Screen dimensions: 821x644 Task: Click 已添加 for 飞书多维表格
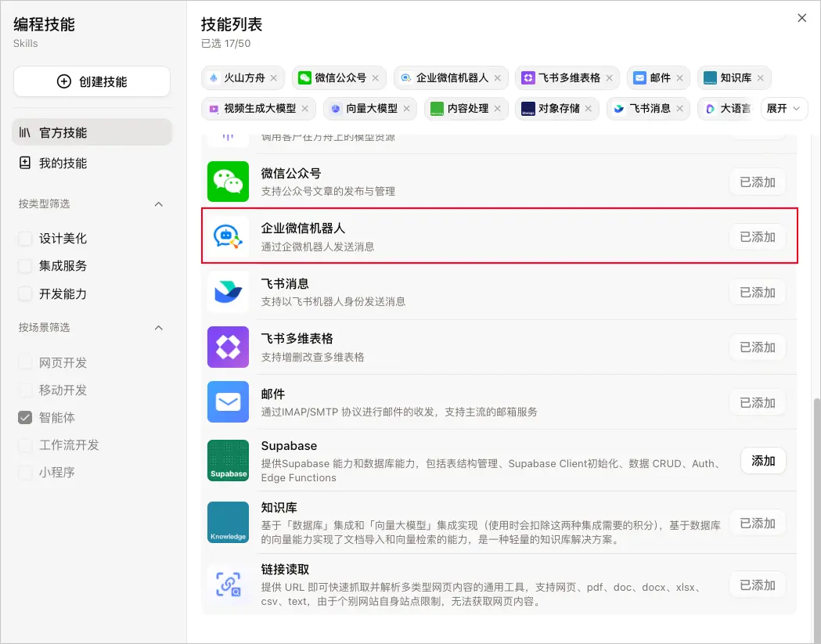point(757,347)
